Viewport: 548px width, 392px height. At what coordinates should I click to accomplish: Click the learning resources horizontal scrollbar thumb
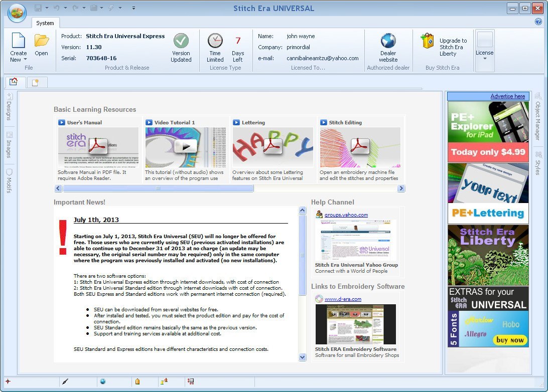coord(158,188)
